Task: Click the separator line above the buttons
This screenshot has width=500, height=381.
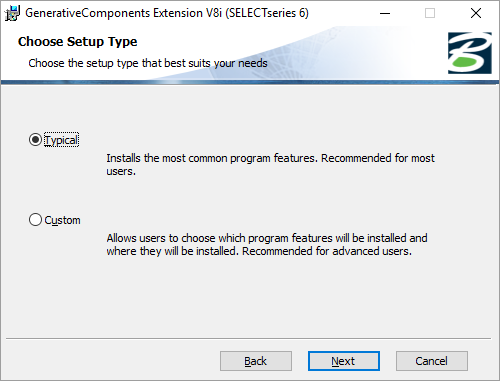Action: (x=248, y=339)
